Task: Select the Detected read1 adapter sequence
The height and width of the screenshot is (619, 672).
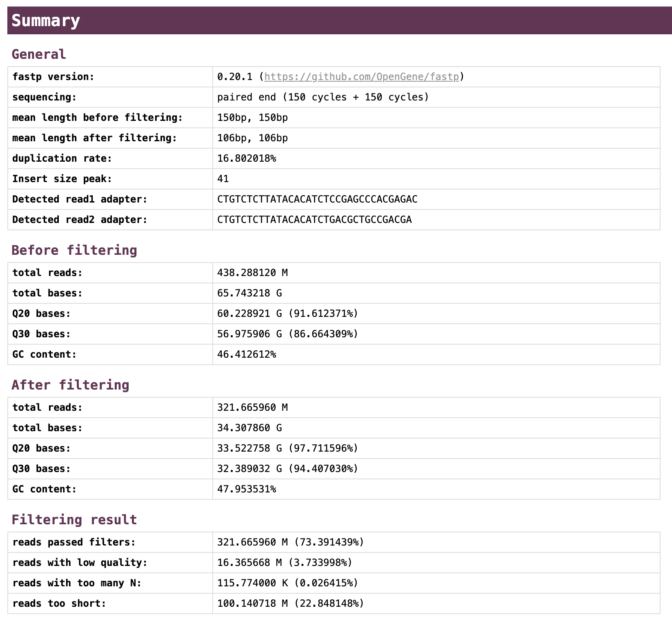Action: coord(317,199)
